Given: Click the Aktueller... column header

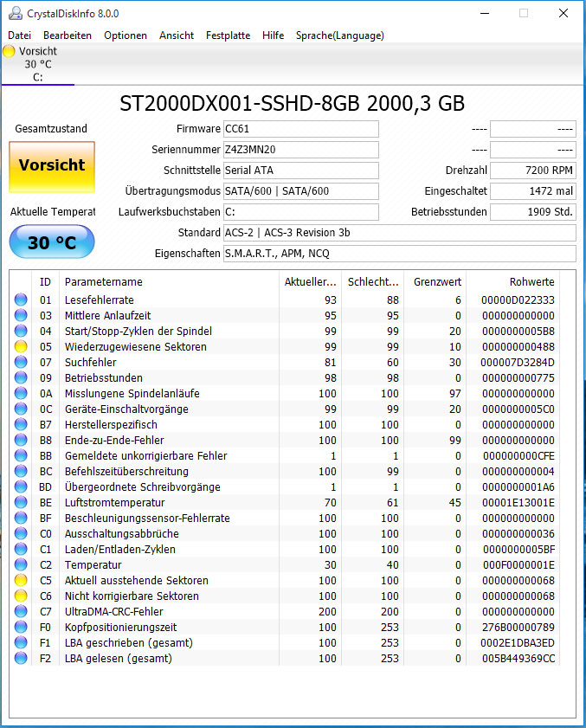Looking at the screenshot, I should (310, 282).
